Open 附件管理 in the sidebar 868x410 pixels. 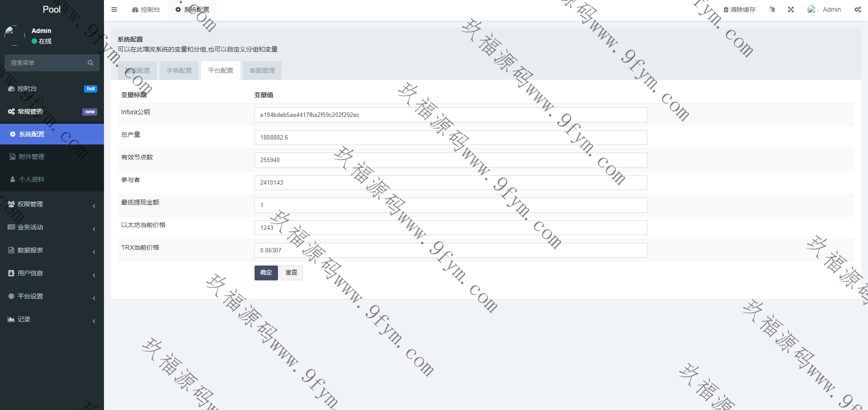[x=32, y=157]
